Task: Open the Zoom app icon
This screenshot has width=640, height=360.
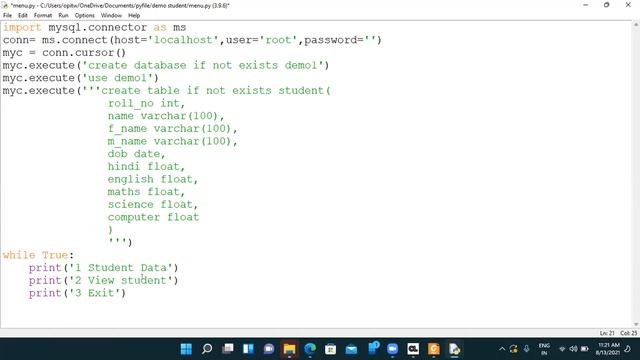Action: (392, 349)
